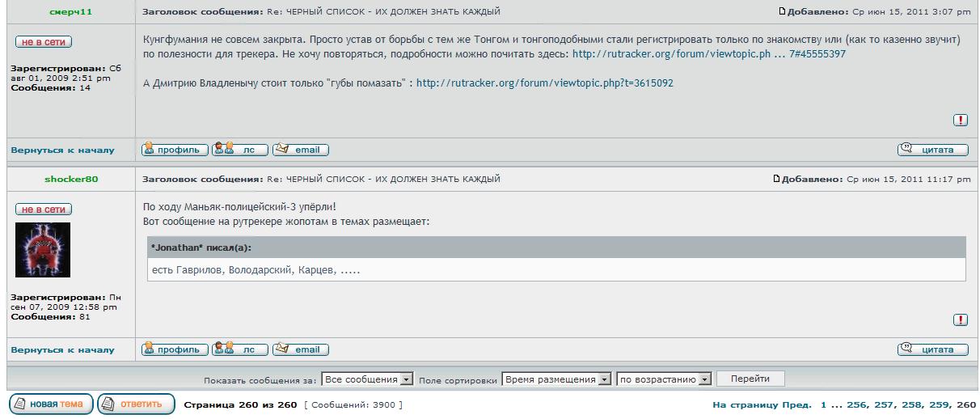Quote смерч11's post with цитата button
Image resolution: width=980 pixels, height=419 pixels.
932,150
